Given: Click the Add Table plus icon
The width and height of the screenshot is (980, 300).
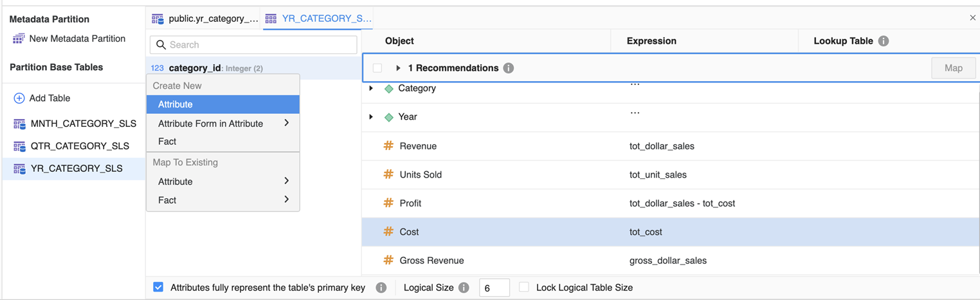Looking at the screenshot, I should click(x=19, y=98).
